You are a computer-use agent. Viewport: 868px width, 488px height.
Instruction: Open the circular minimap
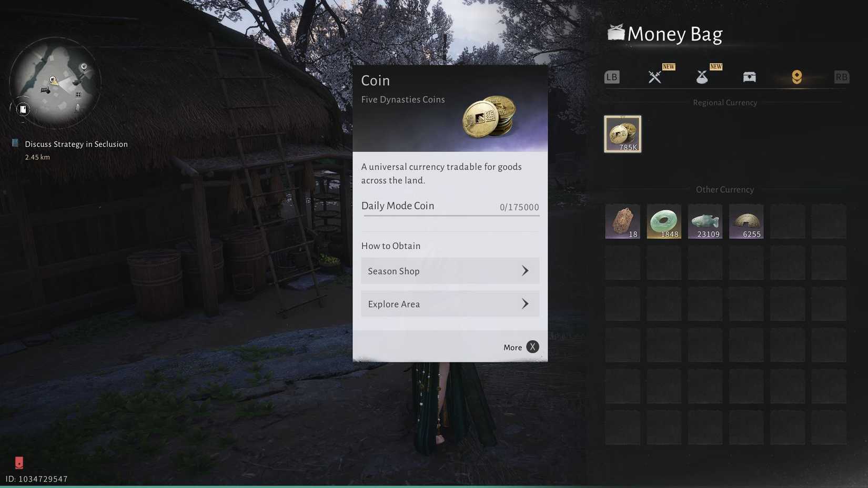[55, 83]
